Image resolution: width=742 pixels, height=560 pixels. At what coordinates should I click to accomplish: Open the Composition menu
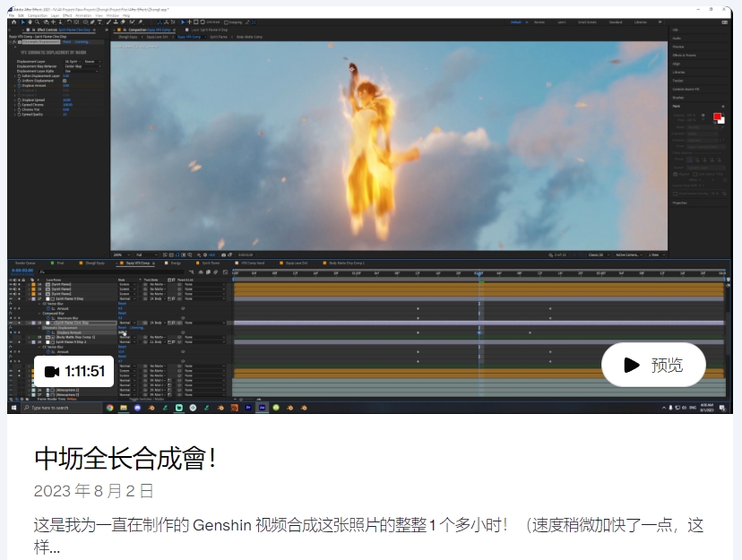coord(38,15)
